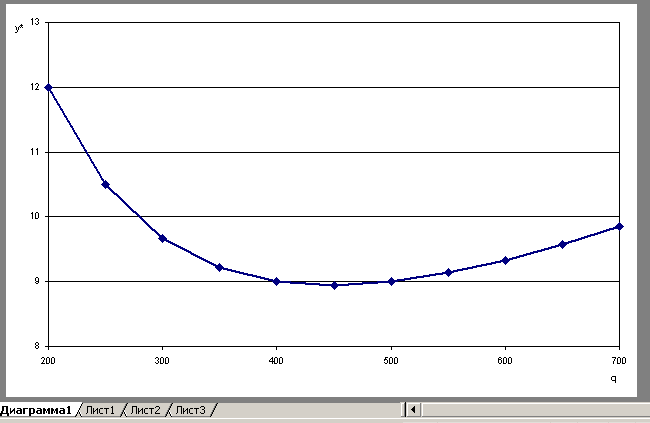Click the horizontal scrollbar left arrow
650x423 pixels.
(x=413, y=410)
